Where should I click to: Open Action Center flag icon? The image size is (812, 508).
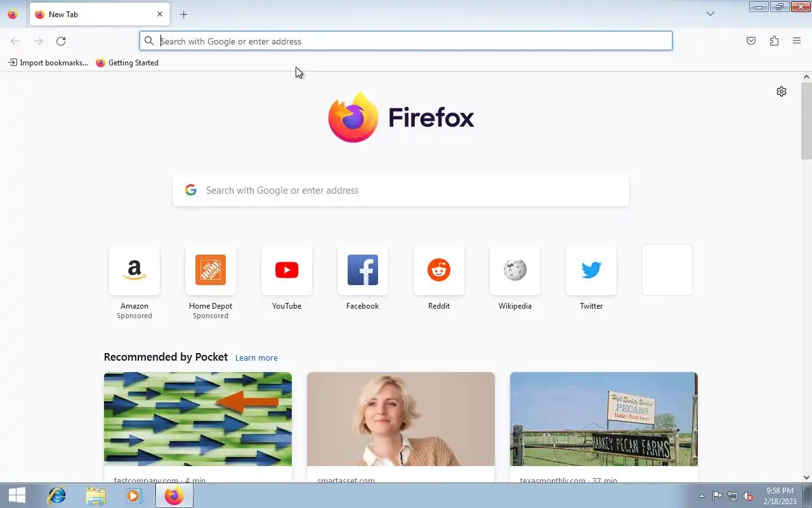coord(717,497)
